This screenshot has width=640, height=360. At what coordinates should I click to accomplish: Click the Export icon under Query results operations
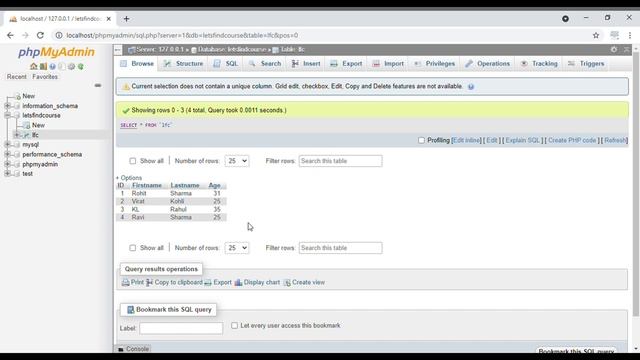pyautogui.click(x=208, y=282)
